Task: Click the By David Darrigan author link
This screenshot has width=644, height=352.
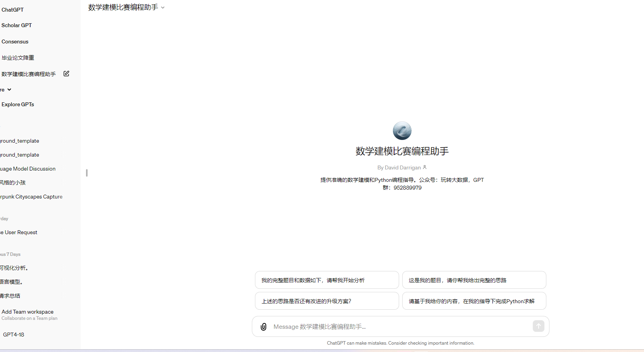Action: tap(399, 167)
